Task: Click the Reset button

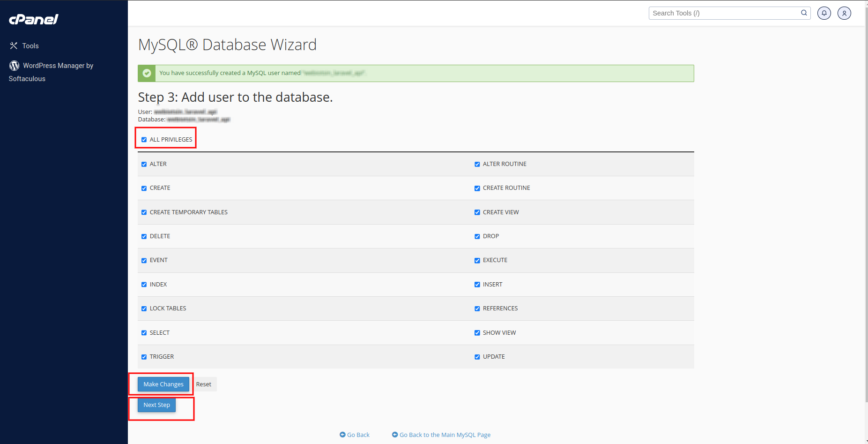Action: (204, 384)
